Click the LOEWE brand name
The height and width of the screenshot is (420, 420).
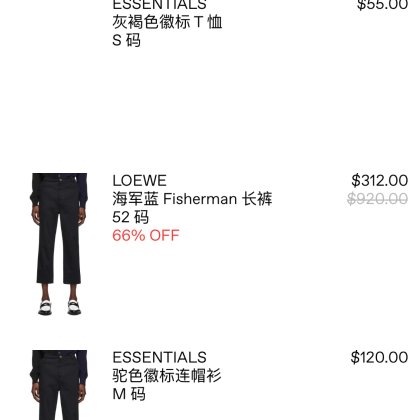click(x=139, y=181)
